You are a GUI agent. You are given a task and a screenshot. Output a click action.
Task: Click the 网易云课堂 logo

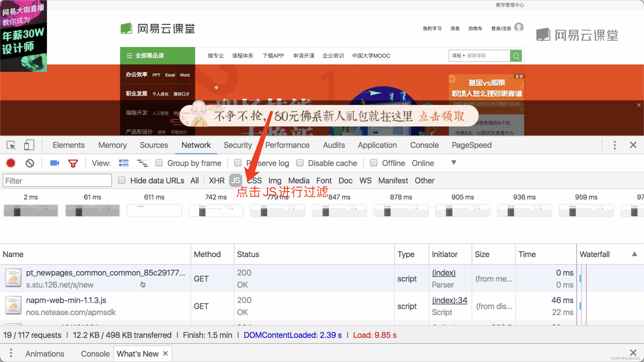pyautogui.click(x=158, y=29)
